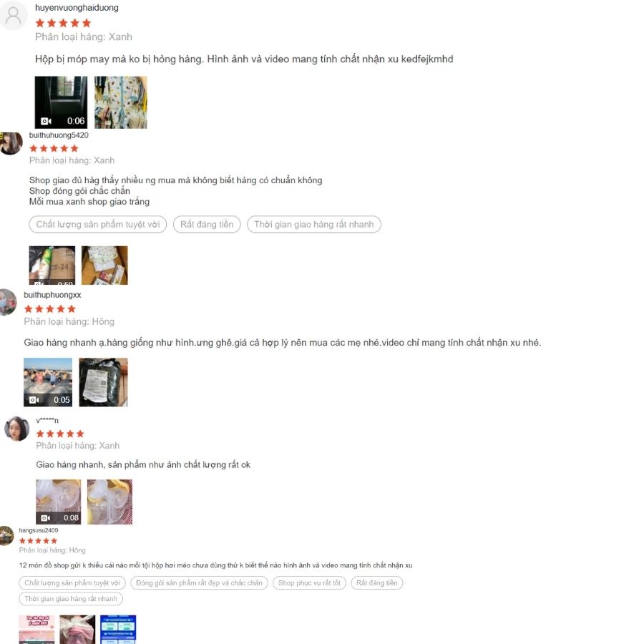
Task: Play the 0:08 breast pump video
Action: click(59, 502)
